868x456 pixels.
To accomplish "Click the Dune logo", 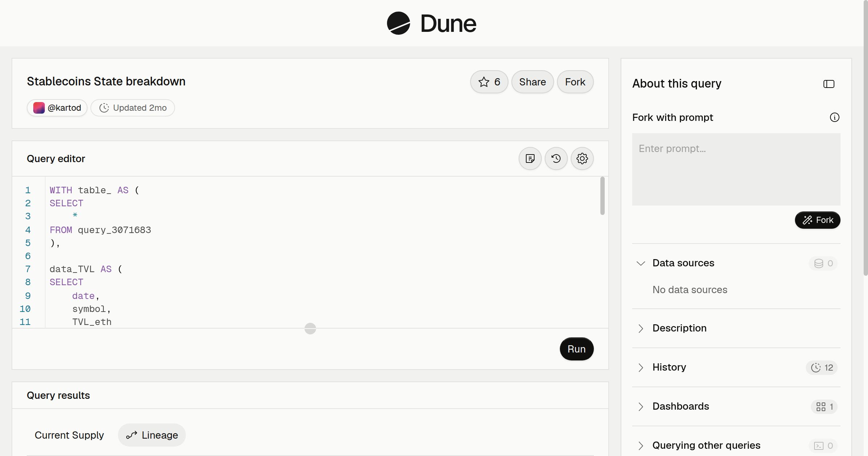I will click(431, 23).
